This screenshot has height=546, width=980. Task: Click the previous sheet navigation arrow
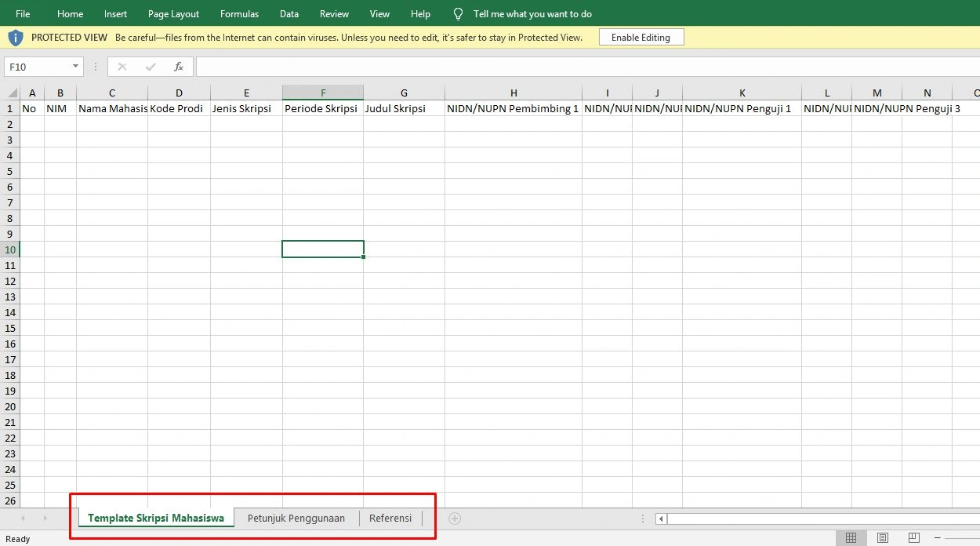(x=23, y=518)
